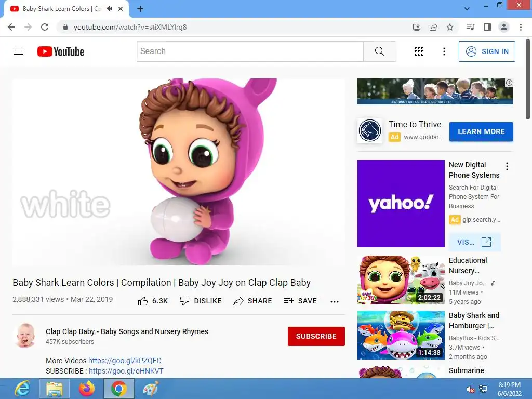
Task: Select the Baby Shark Learn Colors tab
Action: [66, 9]
